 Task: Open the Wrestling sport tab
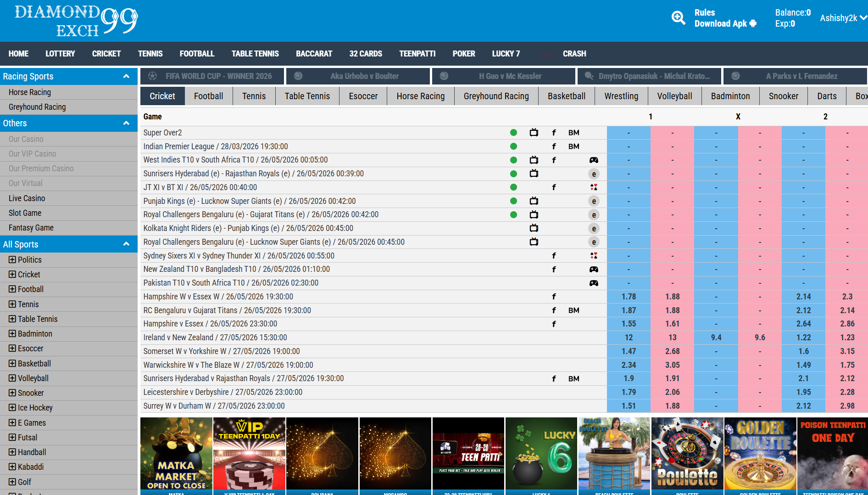pos(621,96)
